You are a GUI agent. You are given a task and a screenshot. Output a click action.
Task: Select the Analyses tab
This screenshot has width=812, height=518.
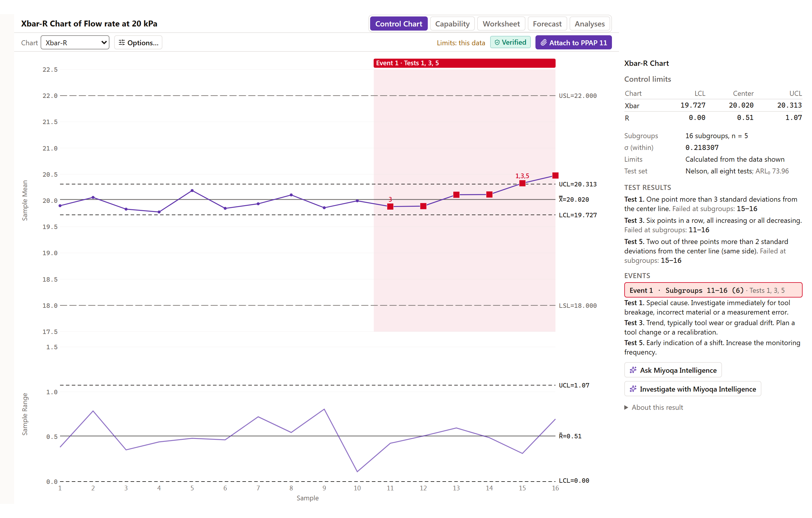pyautogui.click(x=590, y=24)
